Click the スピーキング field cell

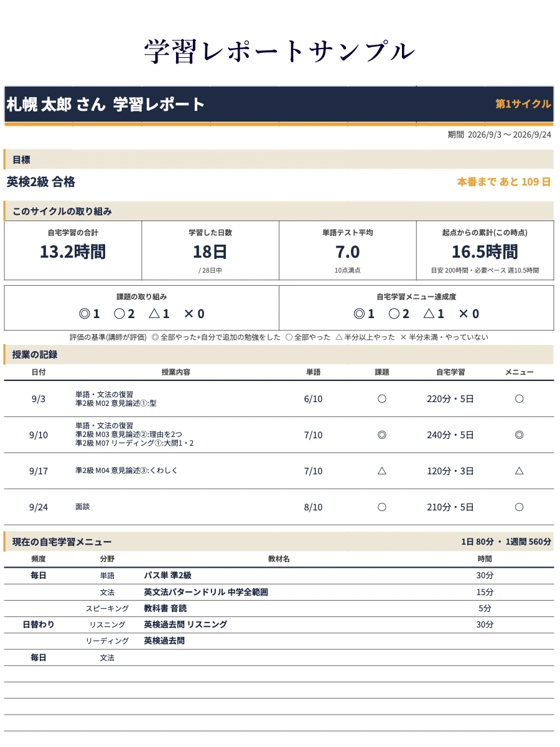tap(107, 608)
